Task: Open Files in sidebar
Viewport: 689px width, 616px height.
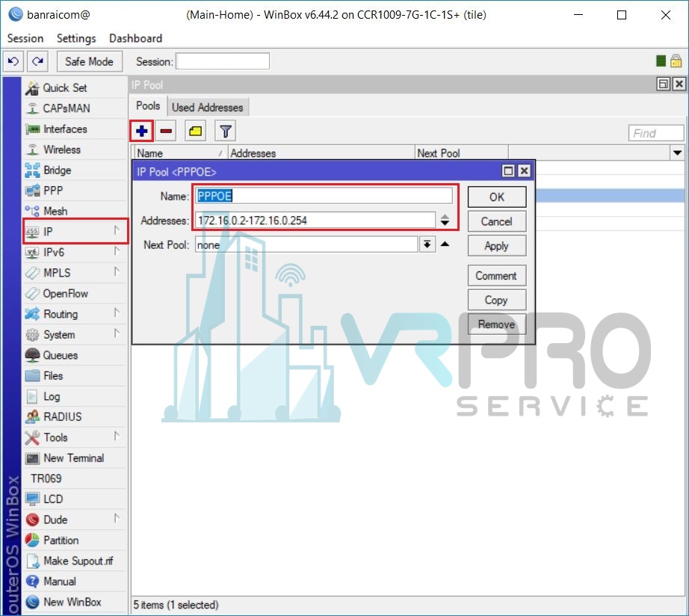Action: click(75, 375)
